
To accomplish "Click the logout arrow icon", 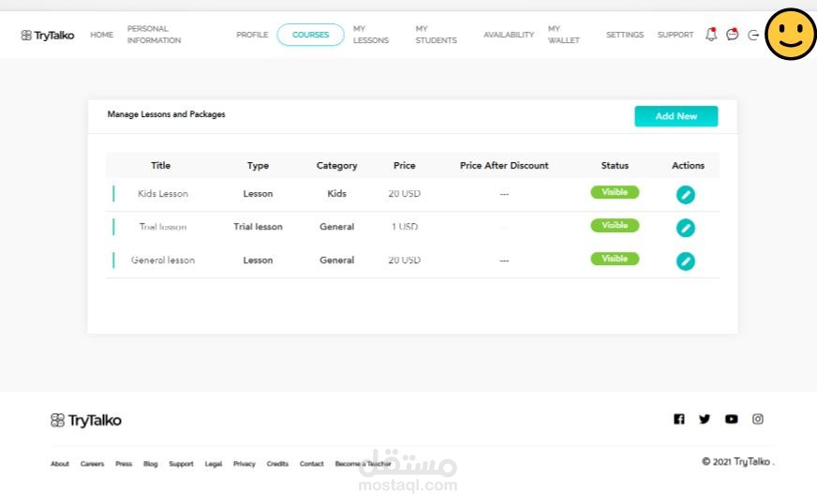I will 753,35.
